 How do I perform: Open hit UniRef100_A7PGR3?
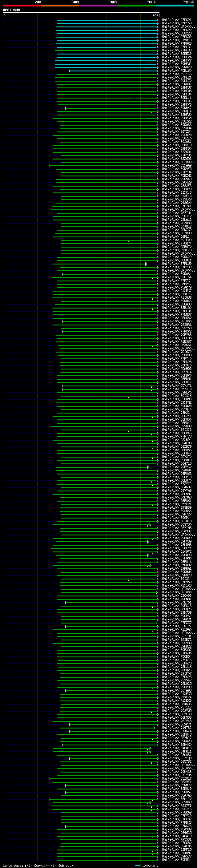[x=176, y=43]
